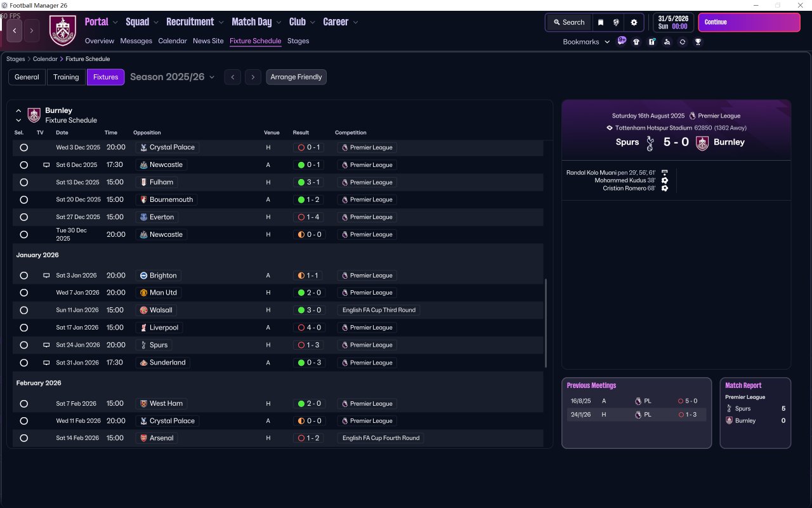Select the Walsall fixture radio button
This screenshot has width=812, height=508.
point(24,311)
